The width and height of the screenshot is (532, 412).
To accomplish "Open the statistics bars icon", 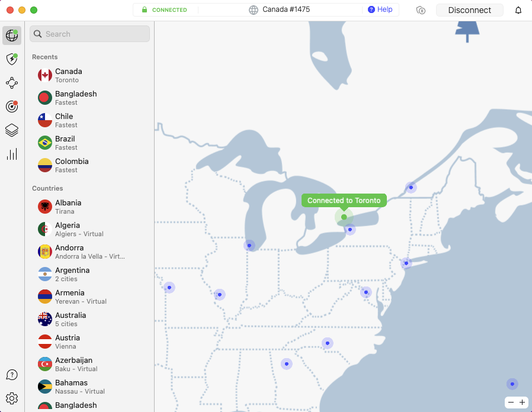I will click(12, 154).
